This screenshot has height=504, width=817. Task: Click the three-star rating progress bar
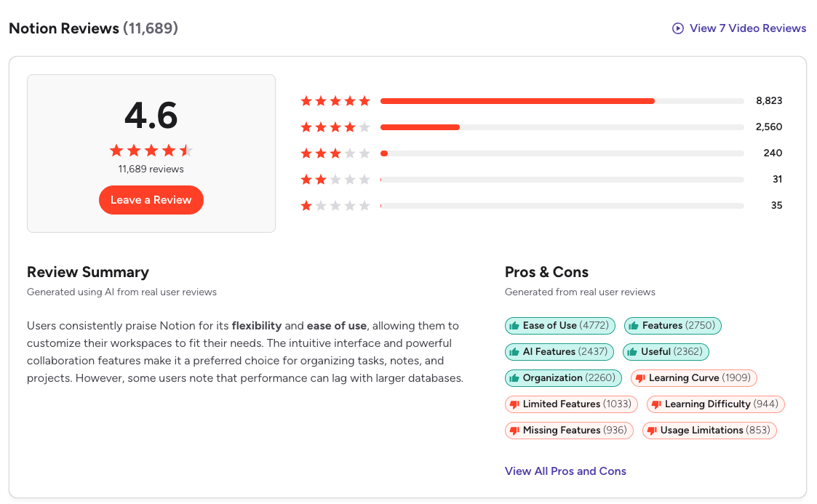[x=562, y=153]
